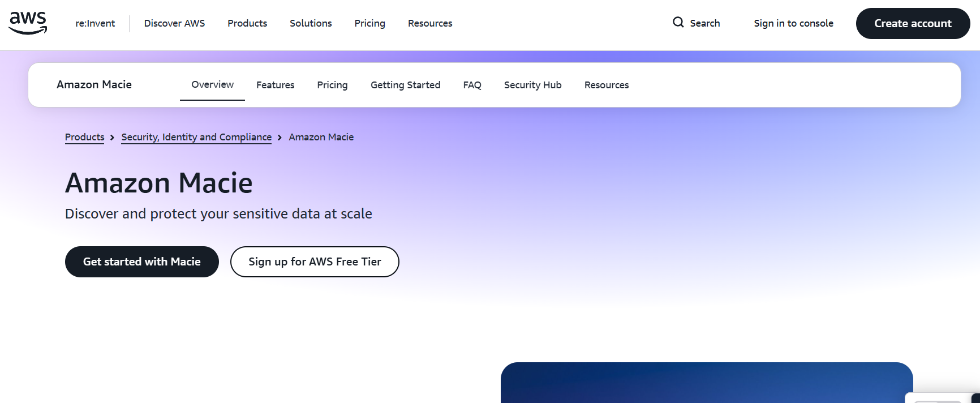Click Get started with Macie button

pyautogui.click(x=141, y=261)
